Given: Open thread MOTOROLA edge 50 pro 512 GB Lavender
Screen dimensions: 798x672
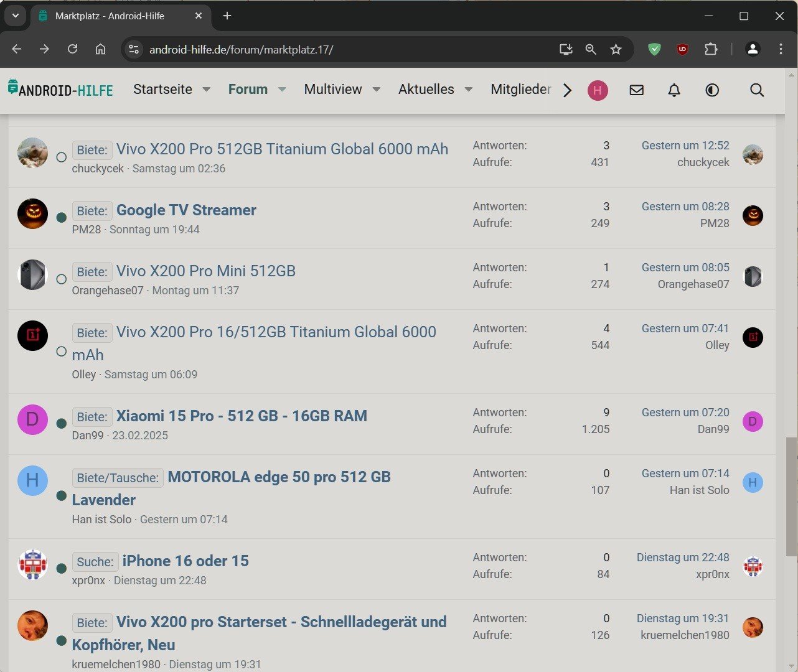Looking at the screenshot, I should (x=279, y=477).
